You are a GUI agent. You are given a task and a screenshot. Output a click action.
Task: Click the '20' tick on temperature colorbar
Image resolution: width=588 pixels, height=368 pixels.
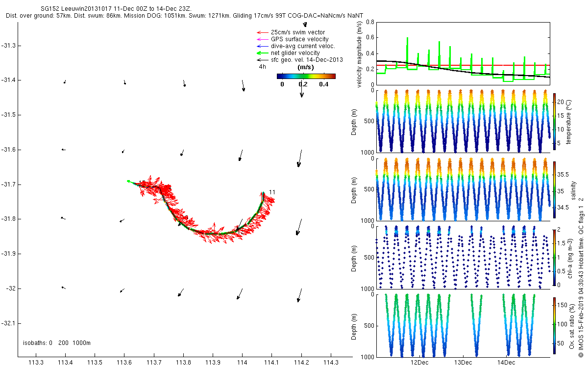coord(561,101)
